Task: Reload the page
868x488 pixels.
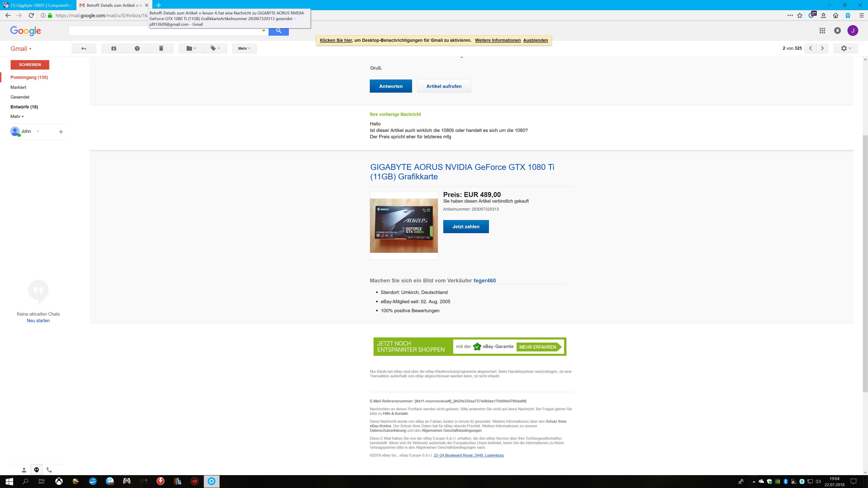Action: pyautogui.click(x=31, y=16)
